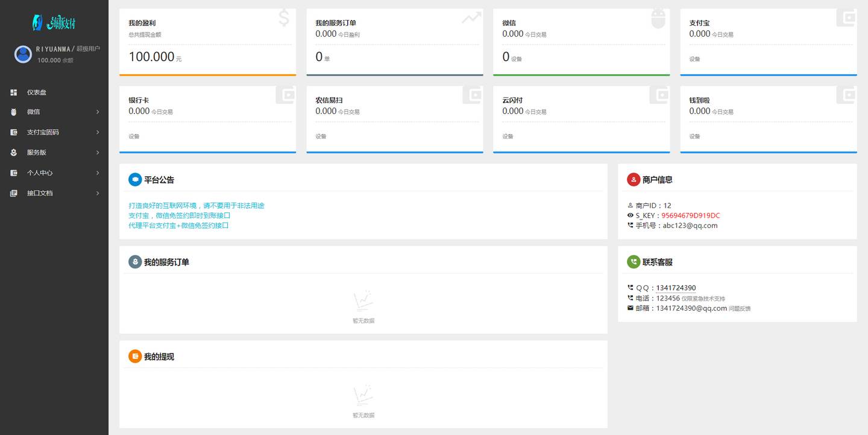The width and height of the screenshot is (868, 435).
Task: Expand the 接口文档 submenu chevron
Action: [98, 193]
